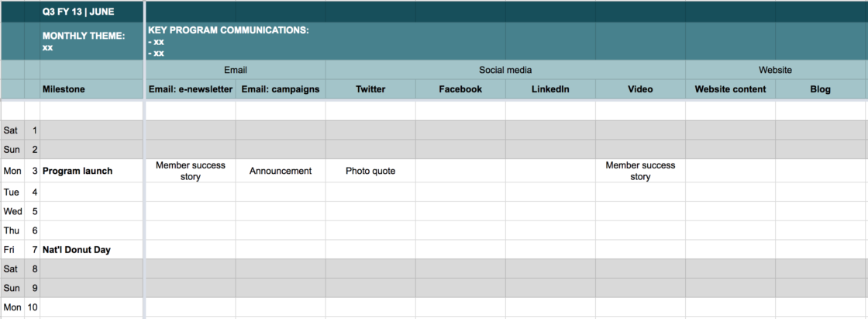This screenshot has width=868, height=319.
Task: Click the 'Nat'l Donut Day' milestone cell
Action: coord(92,250)
